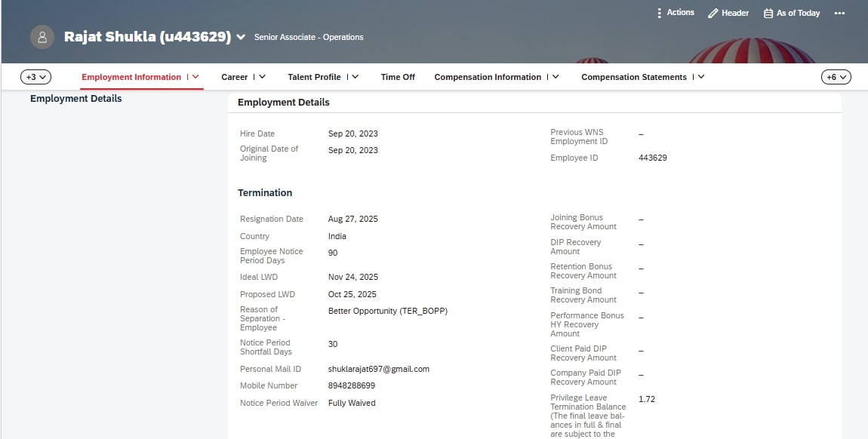The width and height of the screenshot is (868, 439).
Task: Select the Talent Profile tab
Action: click(314, 77)
